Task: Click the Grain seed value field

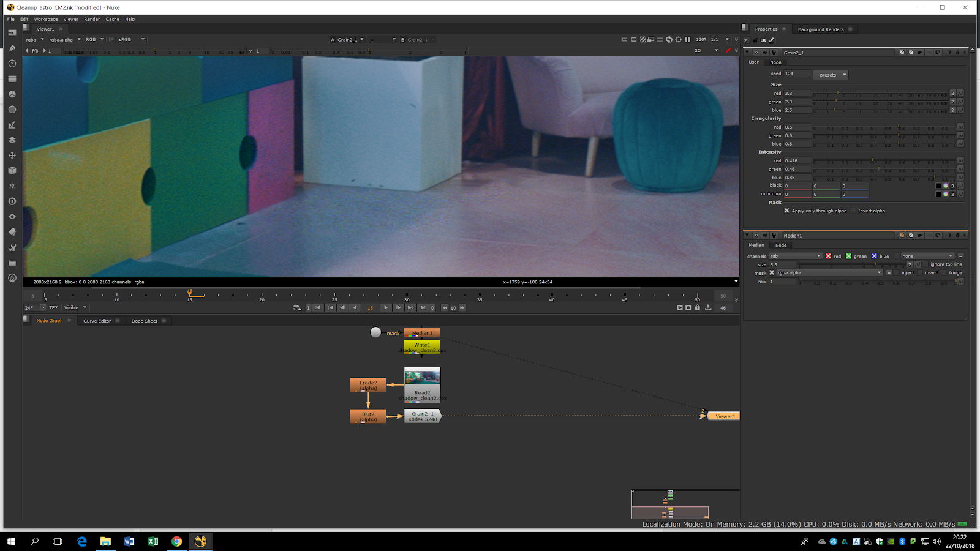Action: (797, 73)
